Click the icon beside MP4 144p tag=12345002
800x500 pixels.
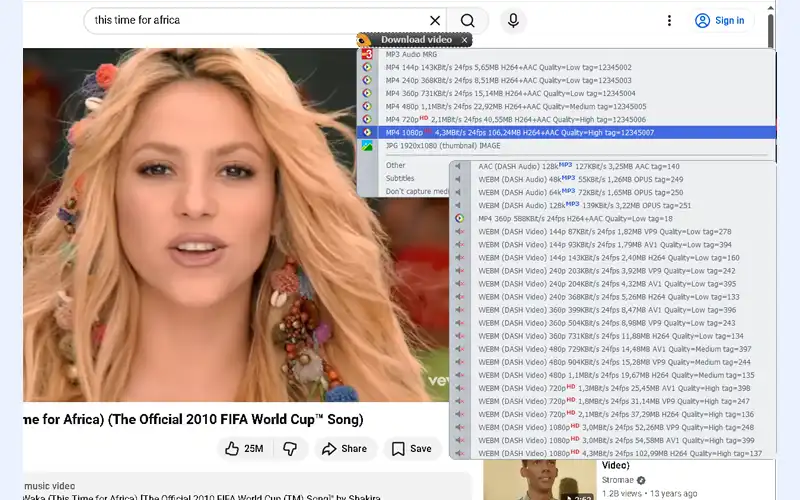[367, 67]
